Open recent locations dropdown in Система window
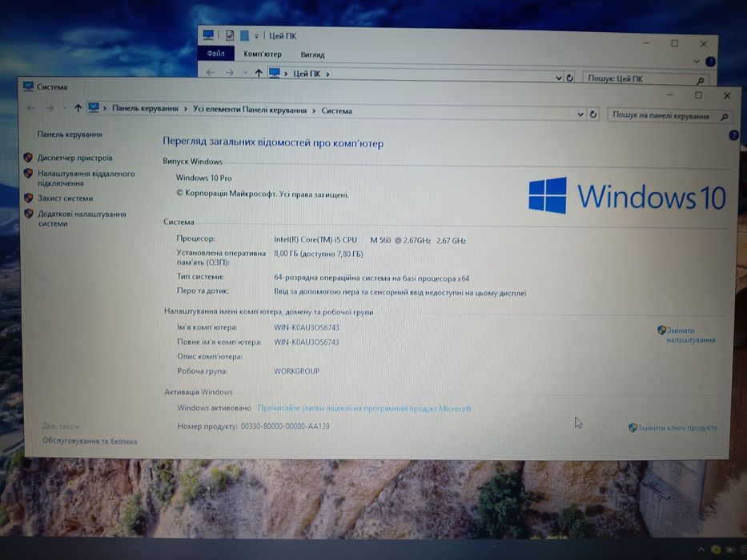Screen dimensions: 747x560 pyautogui.click(x=64, y=109)
